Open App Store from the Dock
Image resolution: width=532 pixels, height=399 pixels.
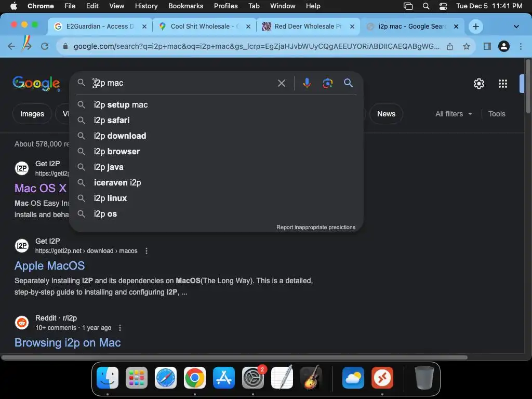(x=224, y=378)
